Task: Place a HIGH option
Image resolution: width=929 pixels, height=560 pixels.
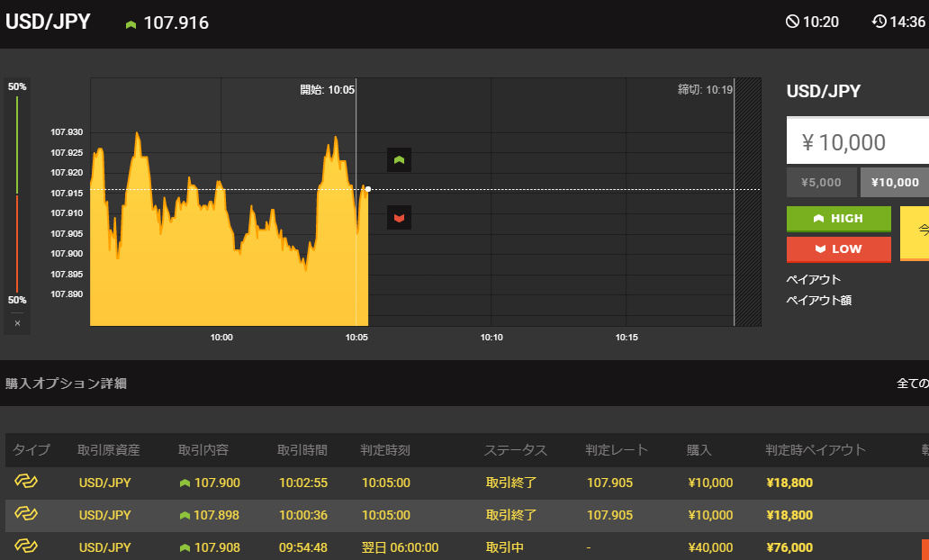Action: point(838,219)
